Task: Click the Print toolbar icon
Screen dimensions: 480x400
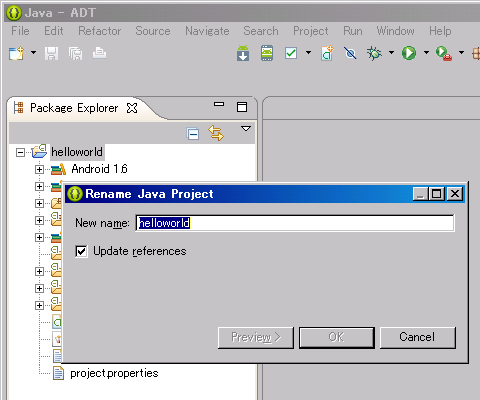Action: click(99, 53)
